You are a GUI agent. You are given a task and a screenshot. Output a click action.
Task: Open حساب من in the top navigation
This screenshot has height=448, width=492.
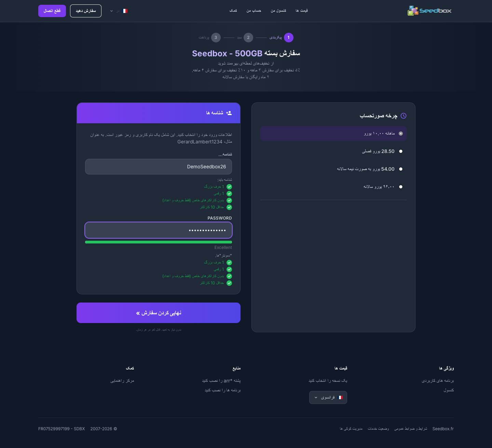(254, 11)
